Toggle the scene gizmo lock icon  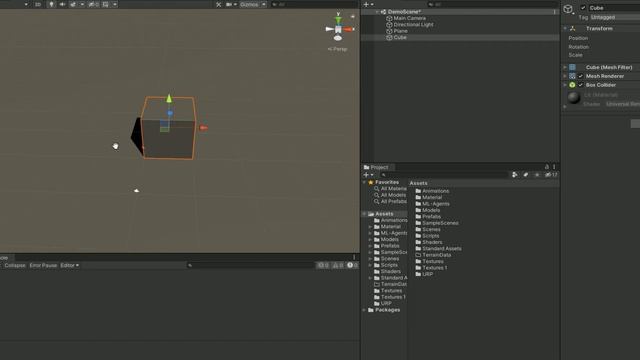point(353,17)
